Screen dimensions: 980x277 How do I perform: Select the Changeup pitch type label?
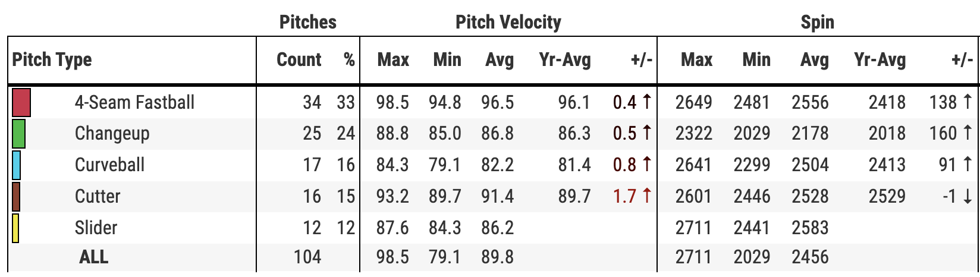click(x=112, y=134)
